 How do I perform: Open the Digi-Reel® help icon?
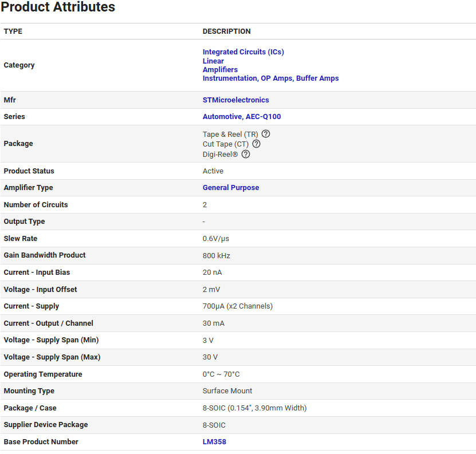coord(246,154)
